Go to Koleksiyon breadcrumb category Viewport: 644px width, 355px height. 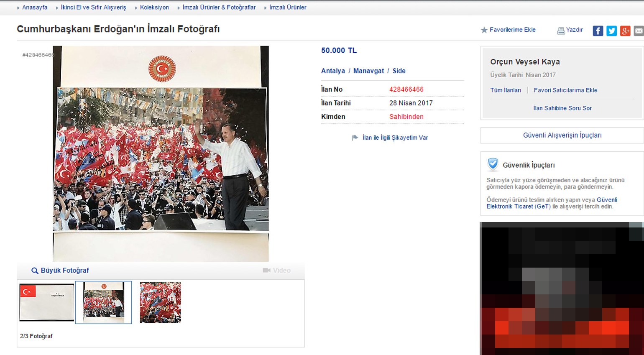coord(154,8)
